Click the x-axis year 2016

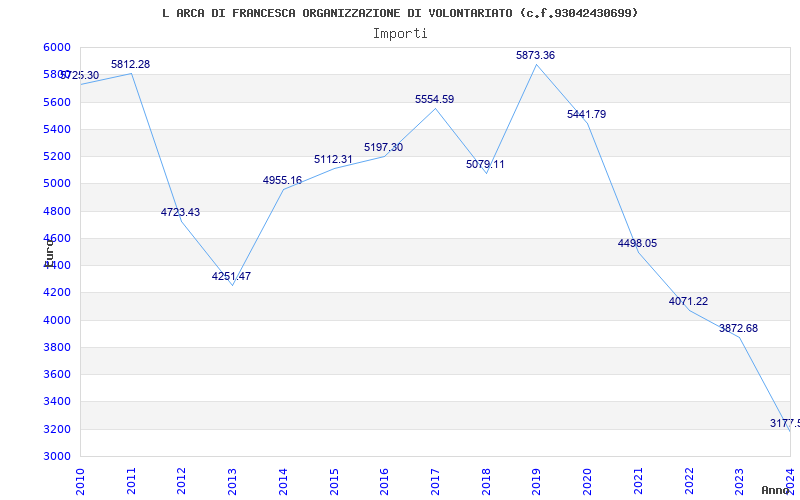[385, 481]
